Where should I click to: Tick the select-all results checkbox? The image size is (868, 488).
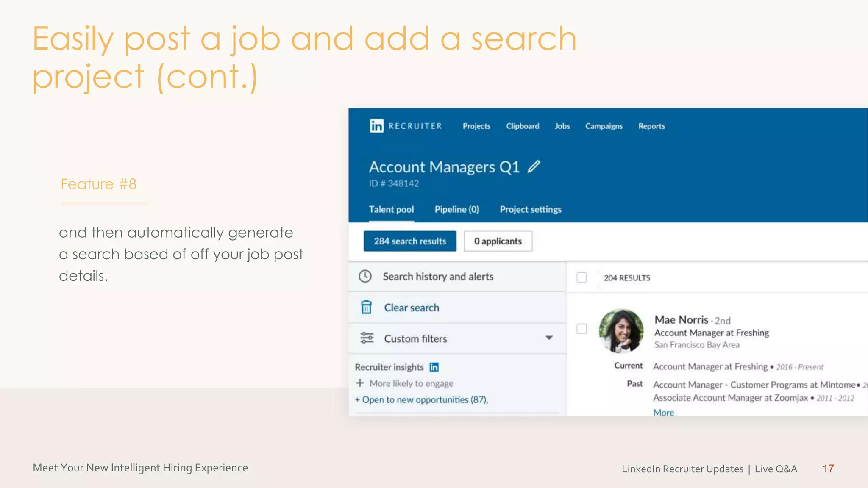tap(582, 277)
